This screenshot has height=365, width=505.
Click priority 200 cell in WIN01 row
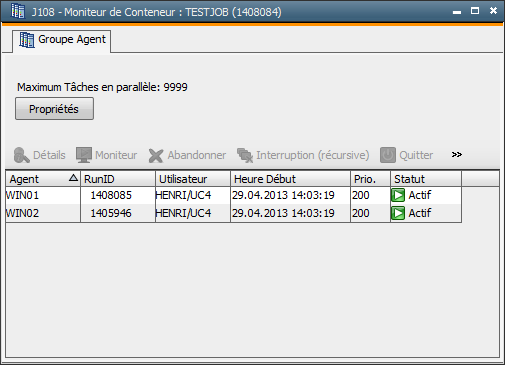pyautogui.click(x=370, y=195)
